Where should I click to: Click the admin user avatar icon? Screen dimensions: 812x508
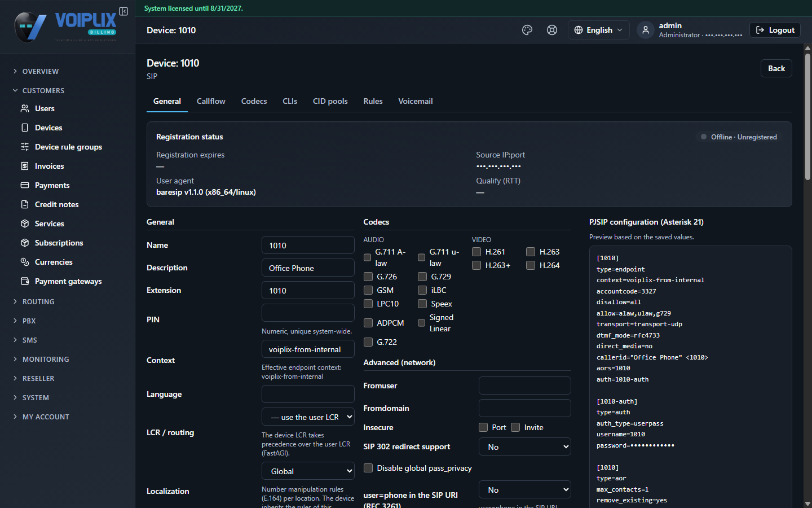pyautogui.click(x=646, y=30)
